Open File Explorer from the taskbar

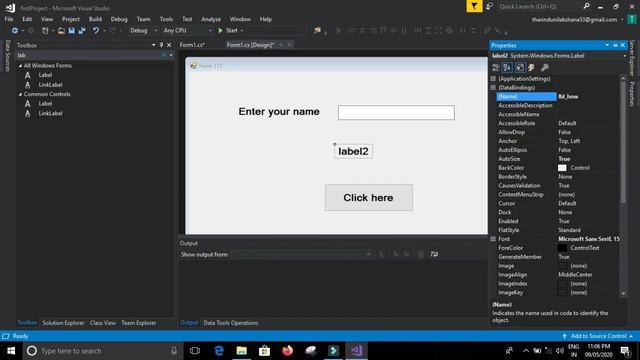pyautogui.click(x=242, y=351)
